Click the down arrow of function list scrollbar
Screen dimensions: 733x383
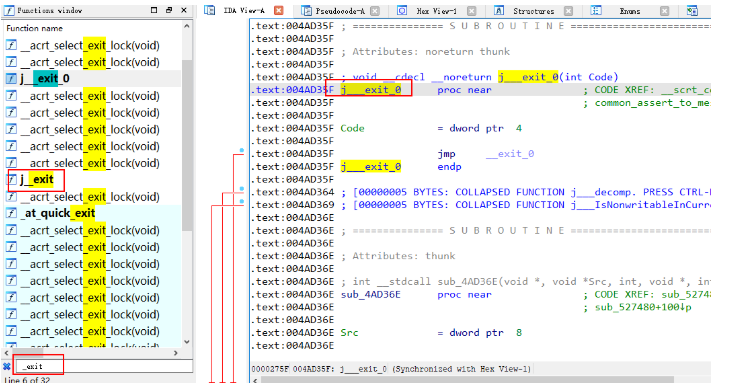187,341
